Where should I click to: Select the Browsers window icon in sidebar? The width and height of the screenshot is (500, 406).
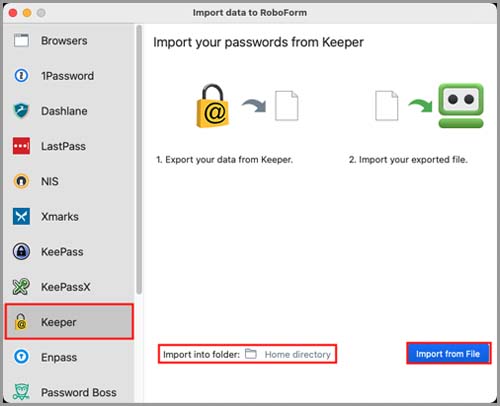(x=21, y=41)
